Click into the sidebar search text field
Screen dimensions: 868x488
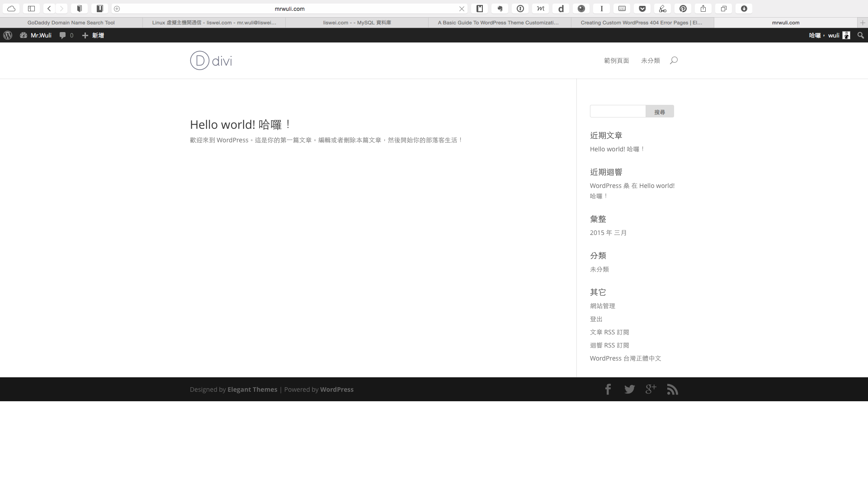pyautogui.click(x=618, y=111)
